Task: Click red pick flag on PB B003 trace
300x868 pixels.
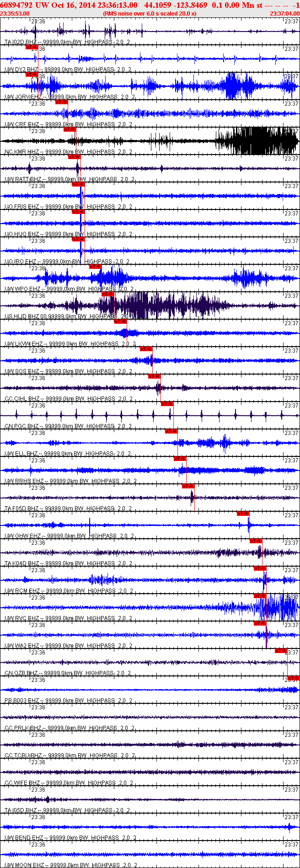Action: pos(294,678)
